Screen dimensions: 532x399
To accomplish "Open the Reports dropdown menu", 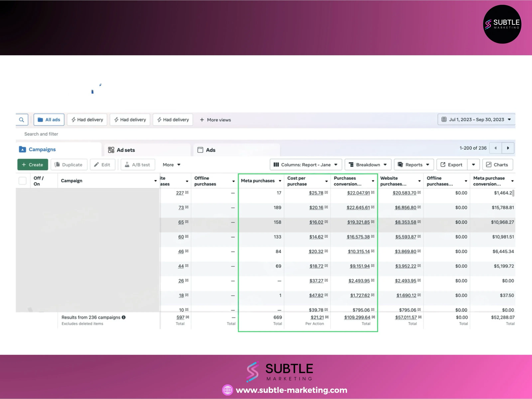I will point(414,165).
